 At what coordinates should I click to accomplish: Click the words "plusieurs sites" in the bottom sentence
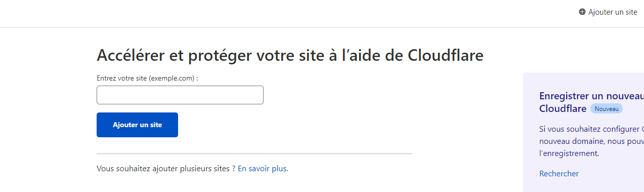[204, 168]
